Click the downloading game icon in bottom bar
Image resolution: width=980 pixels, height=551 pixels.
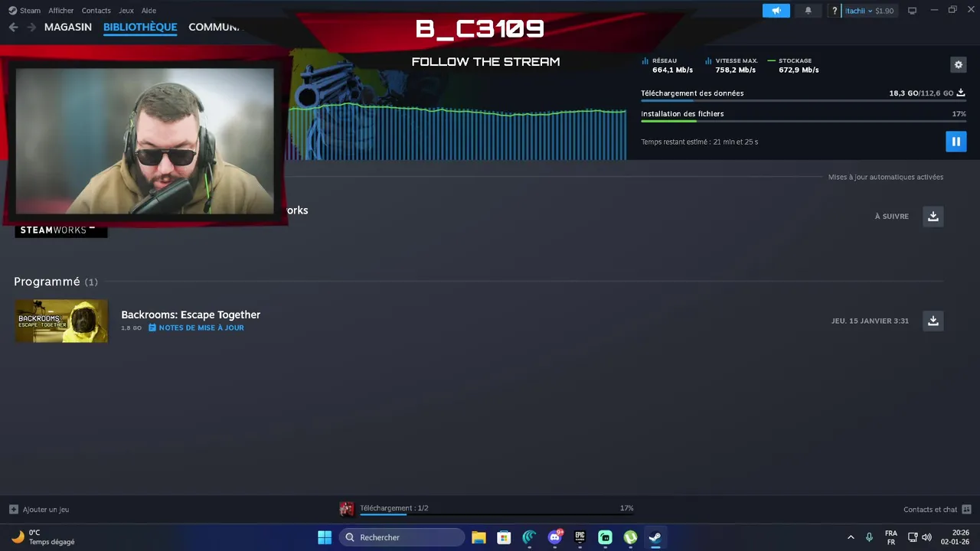(346, 509)
